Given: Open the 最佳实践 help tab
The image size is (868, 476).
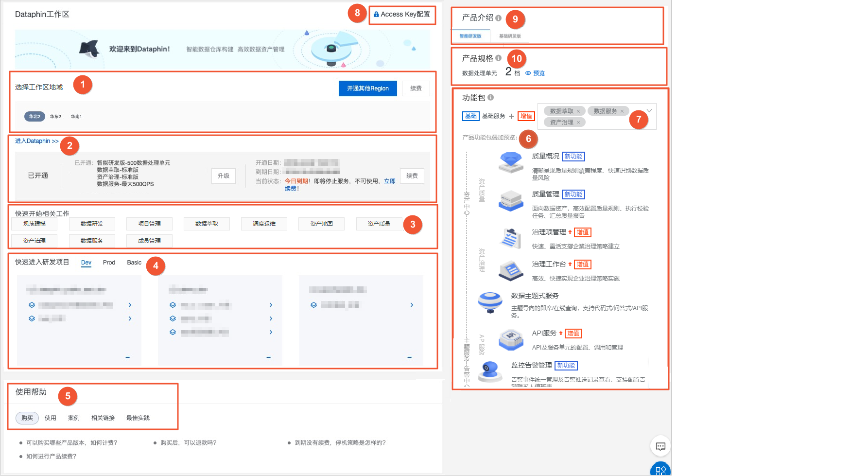Looking at the screenshot, I should point(138,418).
